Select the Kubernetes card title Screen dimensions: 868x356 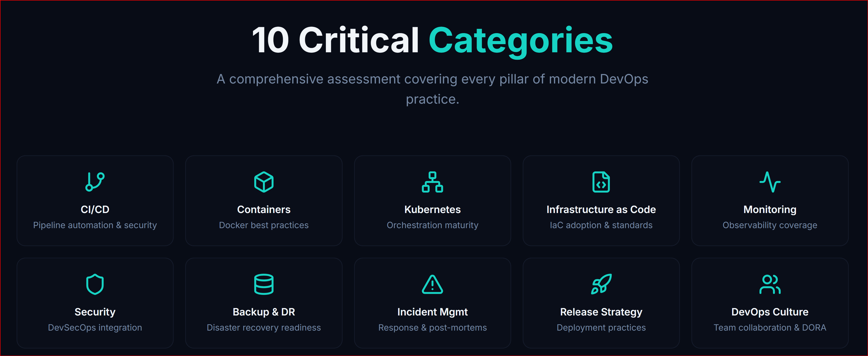coord(432,209)
